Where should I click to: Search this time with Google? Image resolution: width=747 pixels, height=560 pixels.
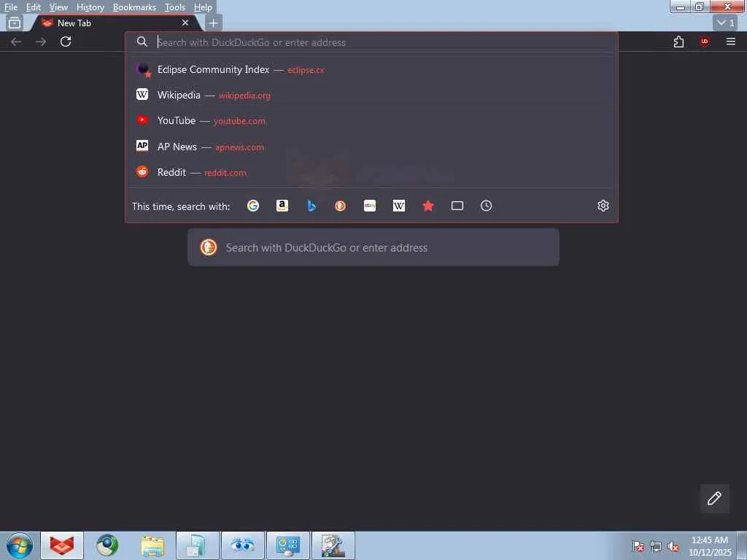[x=253, y=206]
